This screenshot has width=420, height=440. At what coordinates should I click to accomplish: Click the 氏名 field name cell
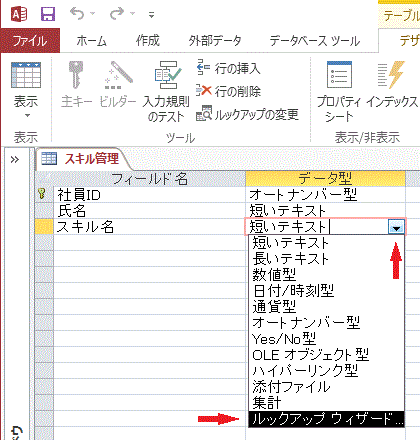click(x=149, y=211)
